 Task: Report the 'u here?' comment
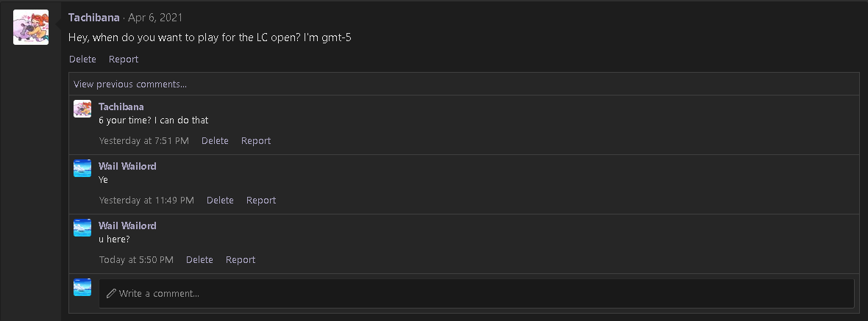(x=241, y=259)
